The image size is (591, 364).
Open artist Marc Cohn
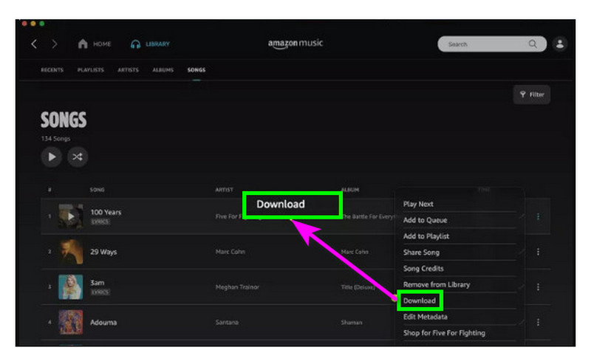(230, 252)
